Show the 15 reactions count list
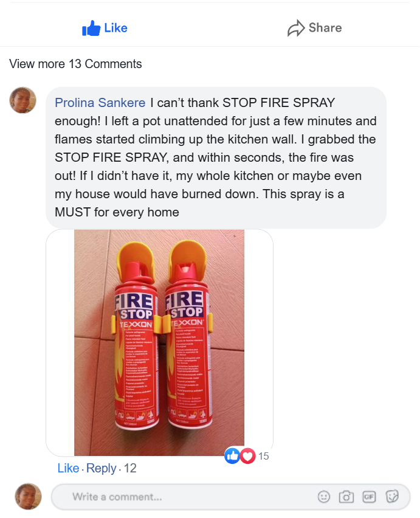The height and width of the screenshot is (518, 420). pos(264,456)
